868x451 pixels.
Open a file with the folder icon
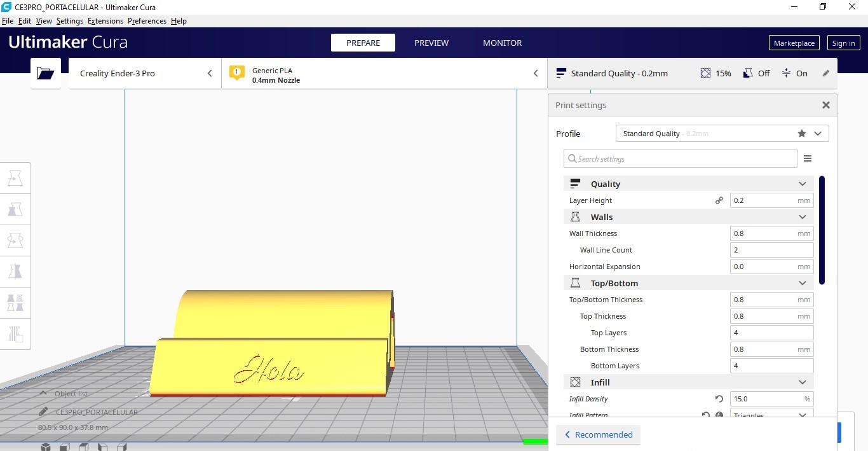45,73
